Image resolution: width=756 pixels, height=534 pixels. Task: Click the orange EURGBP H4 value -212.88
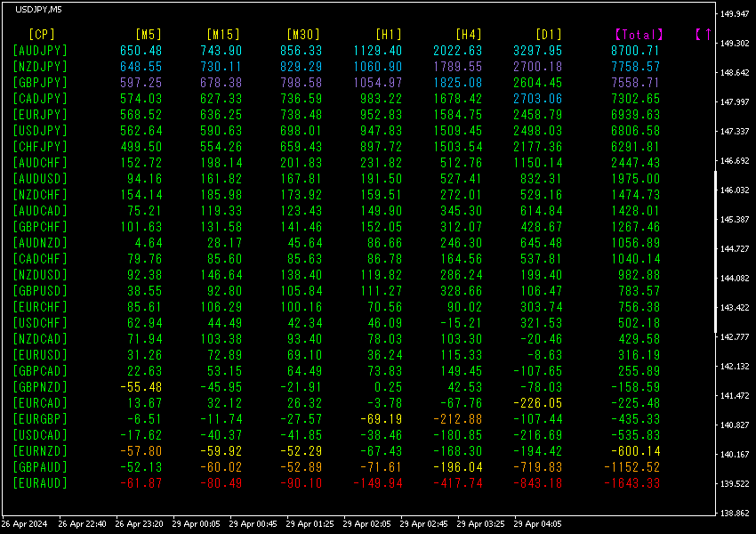point(457,418)
